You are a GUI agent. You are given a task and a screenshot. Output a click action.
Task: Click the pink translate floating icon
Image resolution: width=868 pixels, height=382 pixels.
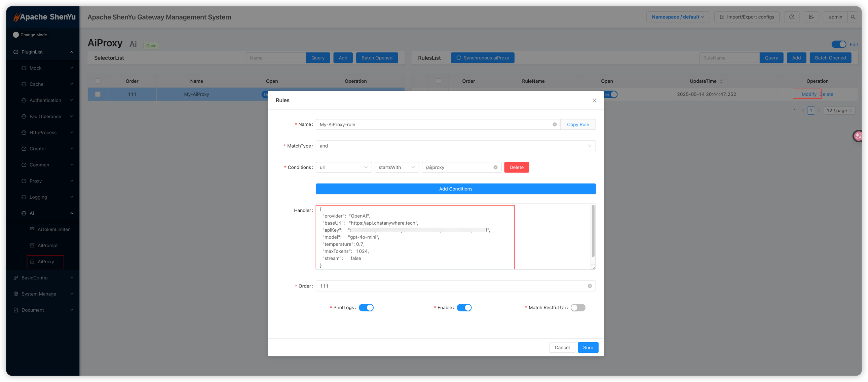tap(859, 136)
